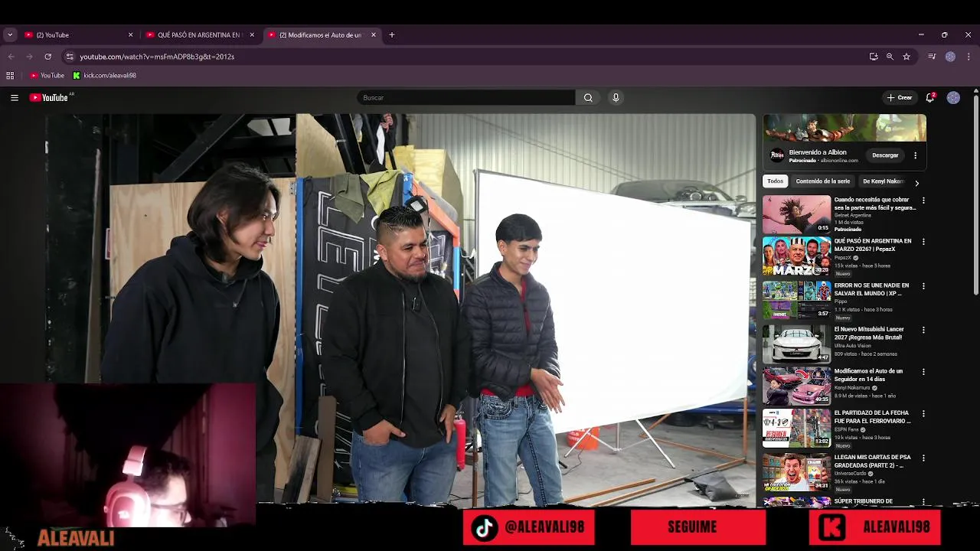Show more filter chips with the arrow
Screen dimensions: 980x551
coord(916,183)
